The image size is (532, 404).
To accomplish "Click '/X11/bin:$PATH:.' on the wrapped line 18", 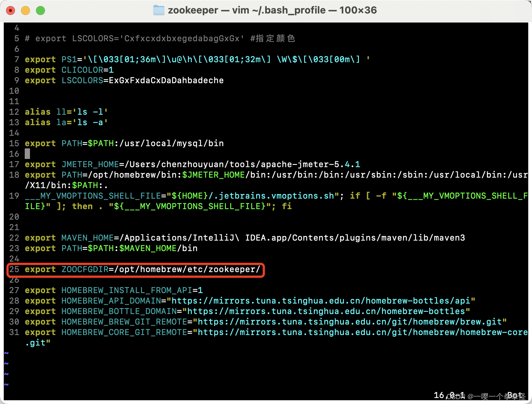I will click(67, 186).
